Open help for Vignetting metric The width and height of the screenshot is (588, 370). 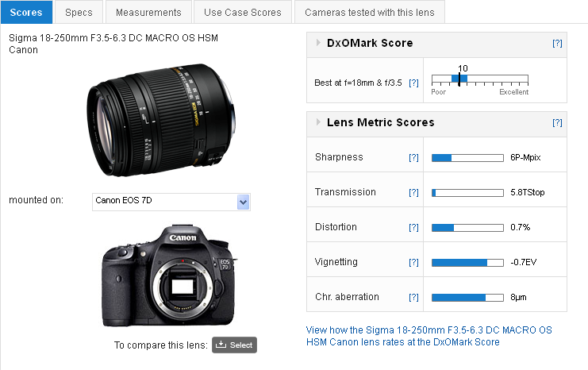click(413, 262)
